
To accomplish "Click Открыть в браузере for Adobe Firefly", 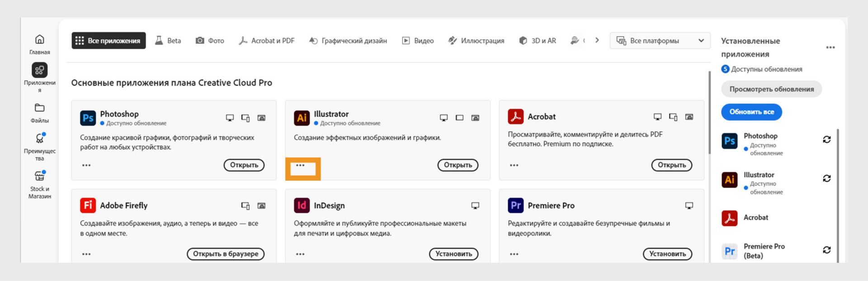I will point(226,254).
